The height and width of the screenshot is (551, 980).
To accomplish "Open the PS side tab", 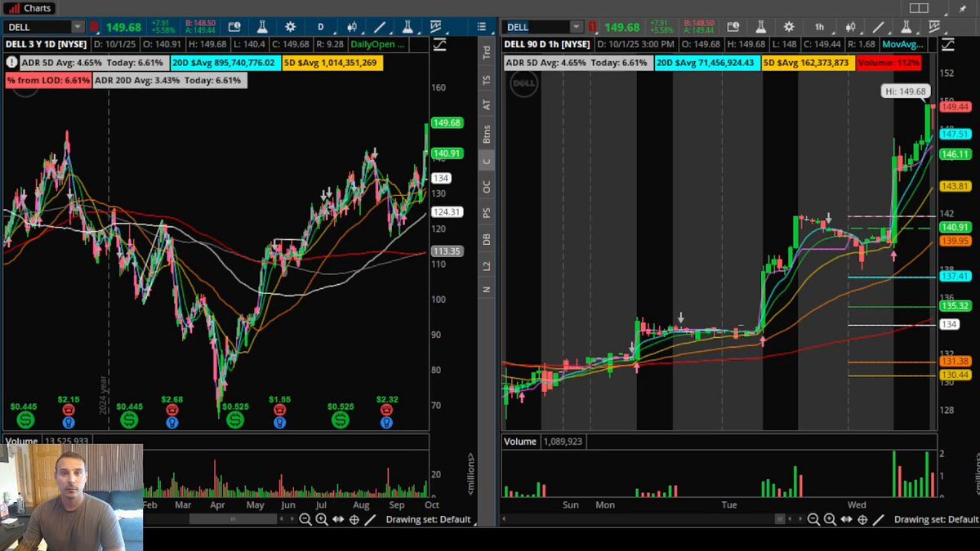I will pos(487,213).
